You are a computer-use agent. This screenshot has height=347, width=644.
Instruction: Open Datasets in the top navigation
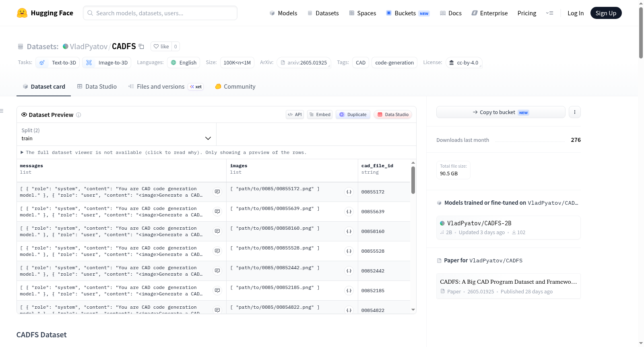pyautogui.click(x=323, y=13)
